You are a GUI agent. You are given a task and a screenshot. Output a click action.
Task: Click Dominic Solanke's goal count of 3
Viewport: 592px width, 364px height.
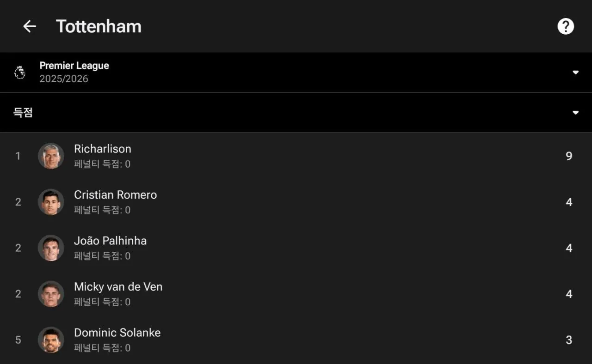point(569,340)
